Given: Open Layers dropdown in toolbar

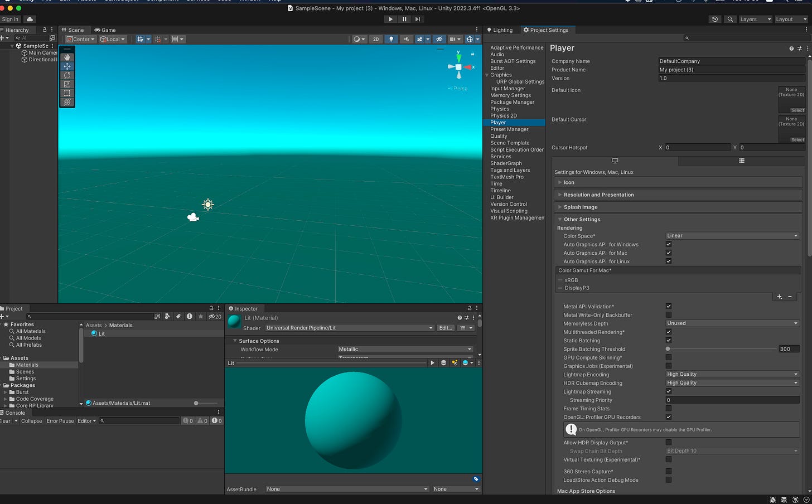Looking at the screenshot, I should (x=755, y=19).
